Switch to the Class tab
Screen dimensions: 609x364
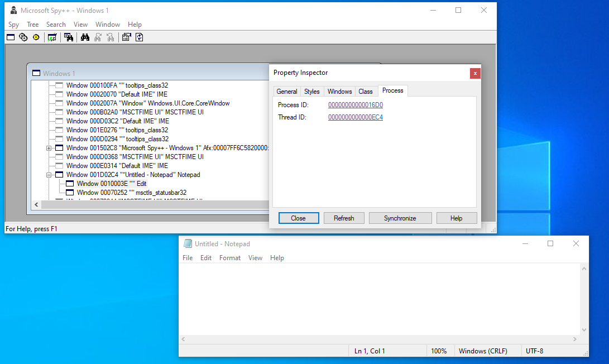click(366, 92)
